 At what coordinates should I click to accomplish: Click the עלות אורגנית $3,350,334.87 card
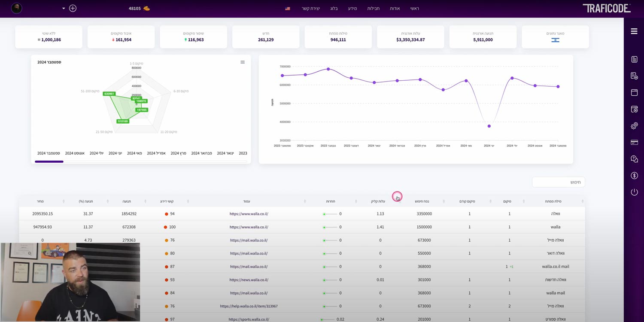coord(410,36)
